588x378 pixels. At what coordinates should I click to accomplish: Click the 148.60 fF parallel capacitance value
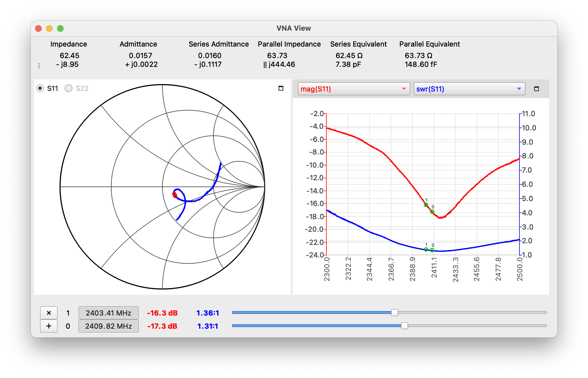pyautogui.click(x=421, y=64)
